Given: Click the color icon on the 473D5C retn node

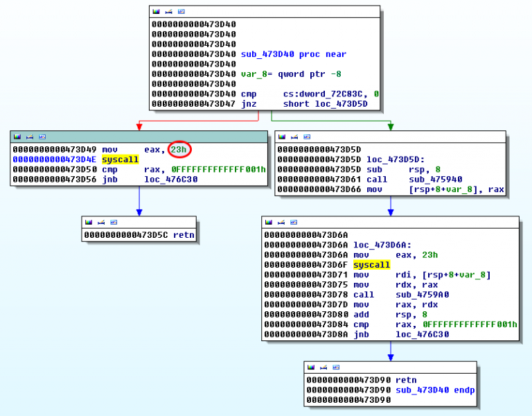Looking at the screenshot, I should point(87,223).
